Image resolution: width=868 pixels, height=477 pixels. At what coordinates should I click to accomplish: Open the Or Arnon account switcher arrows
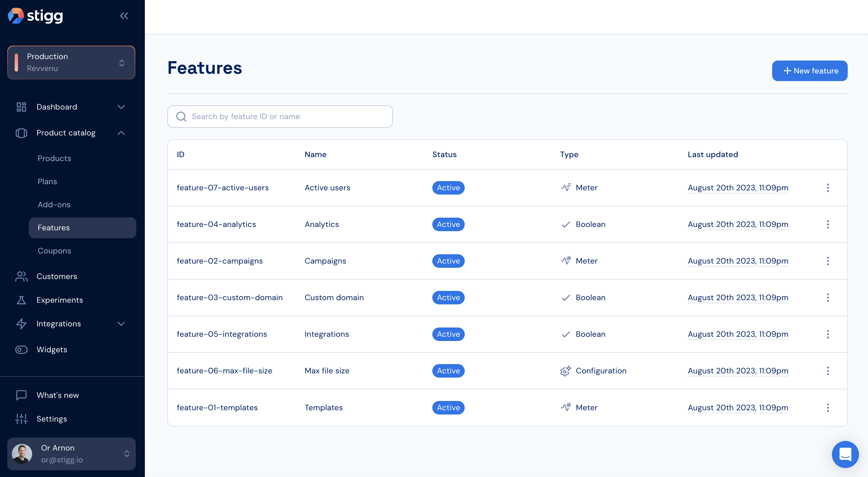pos(127,454)
